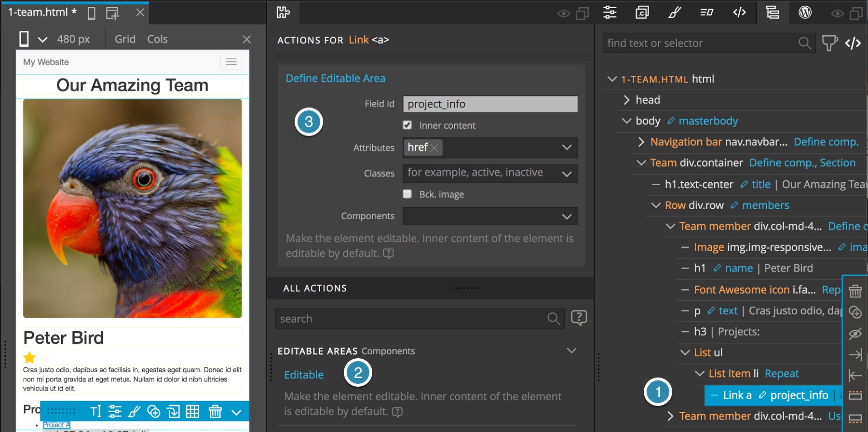Toggle the Cols view option
The image size is (868, 432).
point(157,39)
